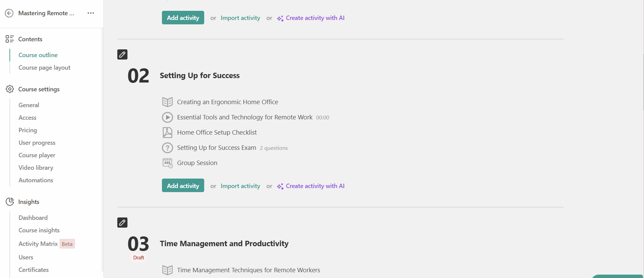Click the Draft badge under section 03
Image resolution: width=644 pixels, height=278 pixels.
click(138, 257)
